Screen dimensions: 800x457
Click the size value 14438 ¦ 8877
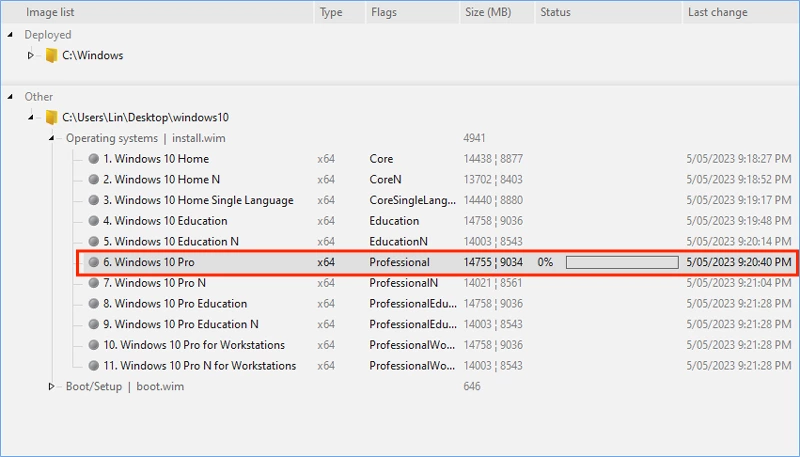point(493,159)
